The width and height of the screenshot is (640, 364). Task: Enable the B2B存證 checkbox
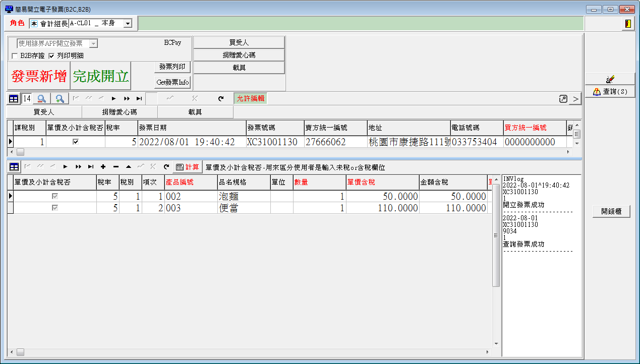(x=15, y=55)
